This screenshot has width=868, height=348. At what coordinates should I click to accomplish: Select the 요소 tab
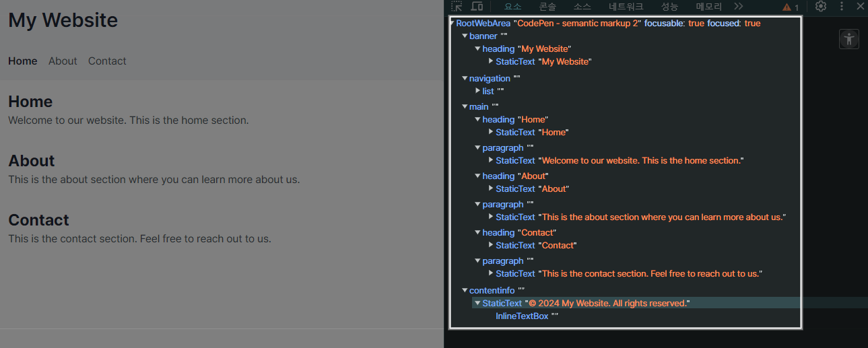(x=513, y=7)
